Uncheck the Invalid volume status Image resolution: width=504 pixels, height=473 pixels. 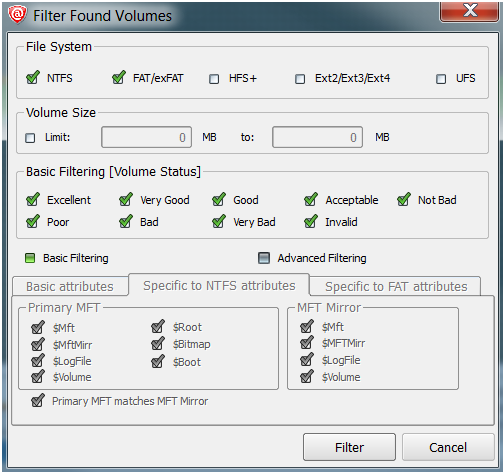[x=311, y=222]
